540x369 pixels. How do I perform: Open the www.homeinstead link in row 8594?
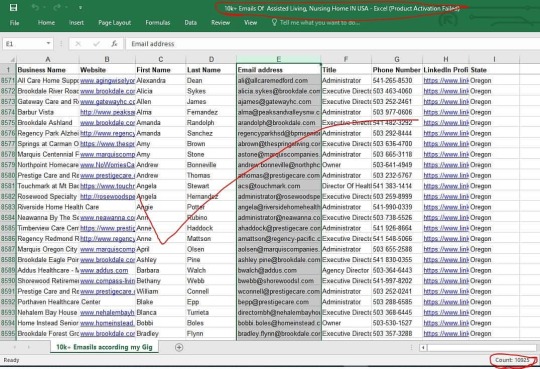(x=107, y=323)
